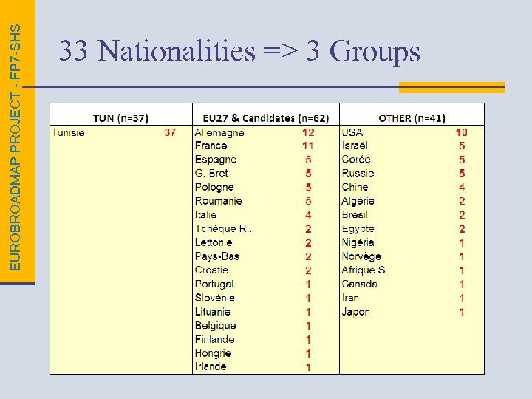Click the value 11 beside France
Image resolution: width=532 pixels, height=399 pixels.
[307, 146]
